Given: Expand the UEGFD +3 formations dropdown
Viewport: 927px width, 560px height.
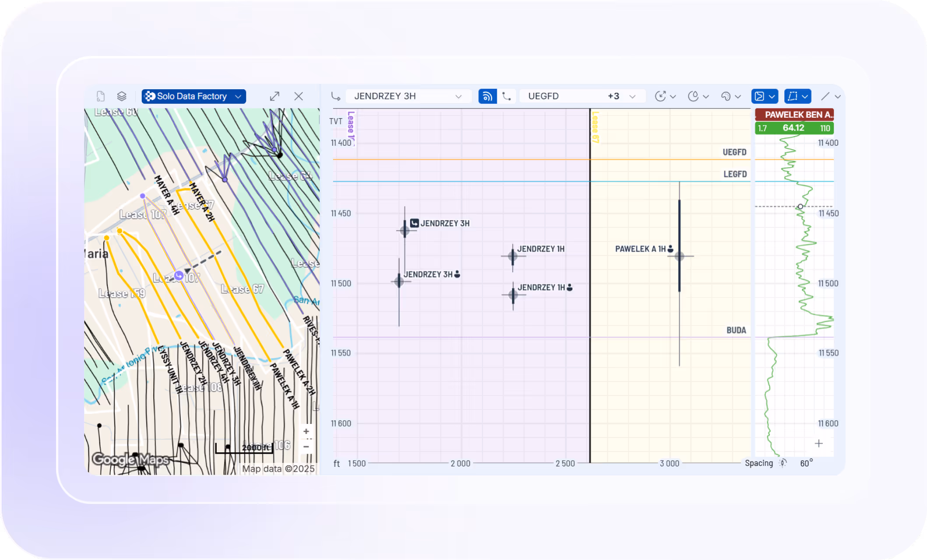Looking at the screenshot, I should point(582,96).
